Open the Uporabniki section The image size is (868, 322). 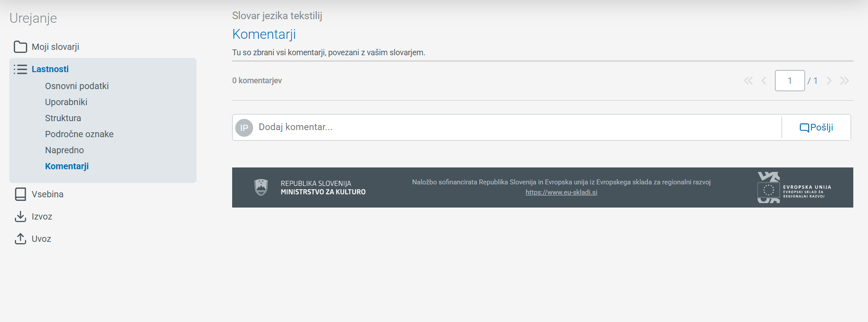(x=66, y=102)
